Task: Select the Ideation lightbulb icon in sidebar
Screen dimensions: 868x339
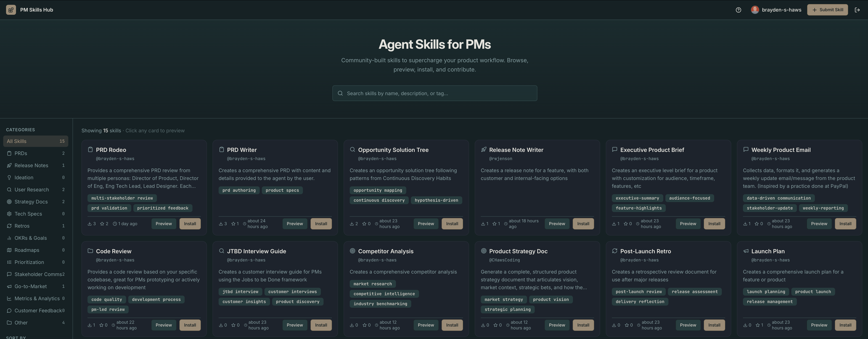Action: pos(9,177)
